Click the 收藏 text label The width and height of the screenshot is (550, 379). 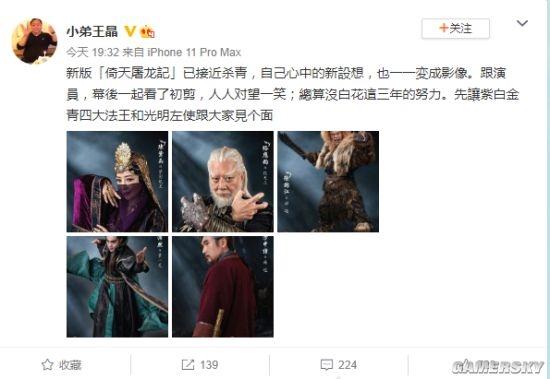point(70,365)
